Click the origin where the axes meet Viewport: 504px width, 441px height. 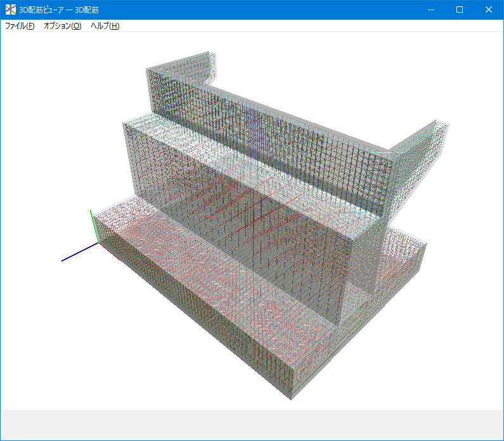pos(98,242)
